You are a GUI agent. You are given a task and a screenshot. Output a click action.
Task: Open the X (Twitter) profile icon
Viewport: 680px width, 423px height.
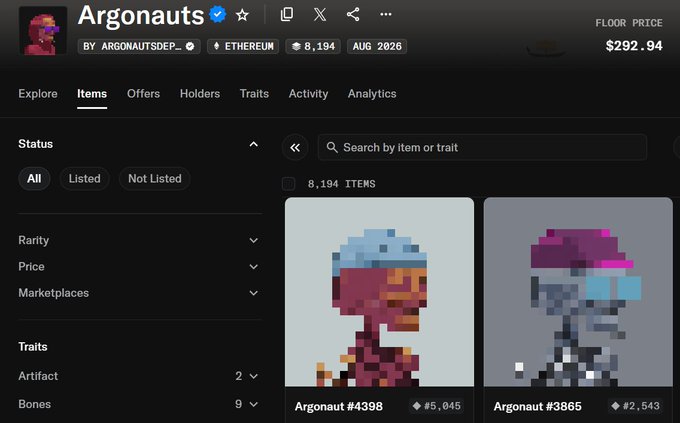pos(320,14)
